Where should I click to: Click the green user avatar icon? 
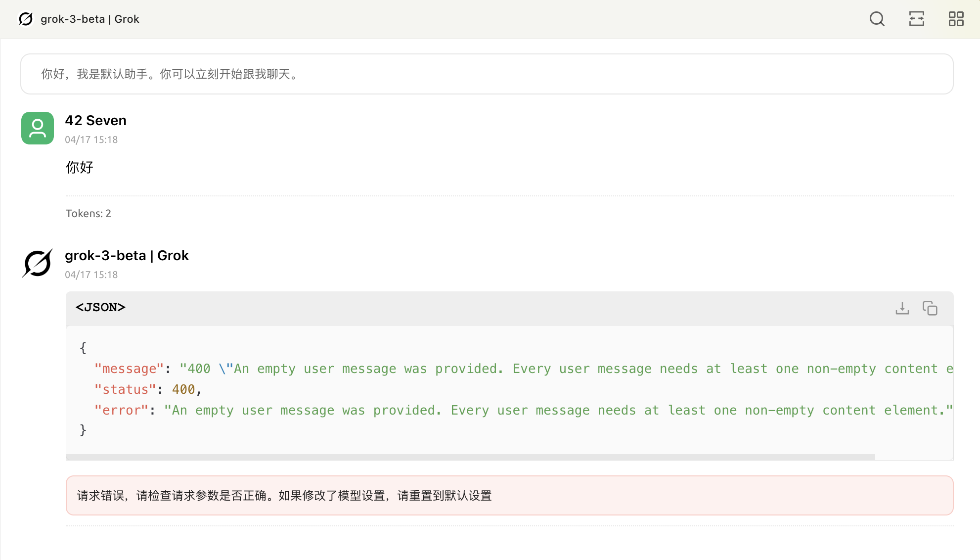[38, 128]
